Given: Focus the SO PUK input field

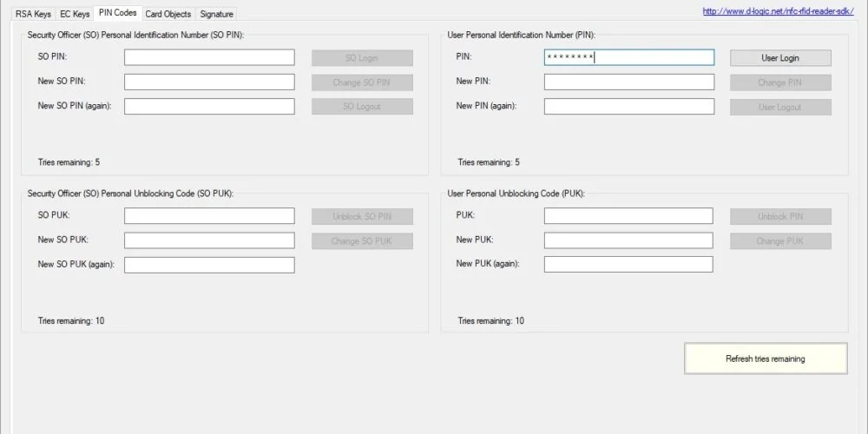Looking at the screenshot, I should point(209,216).
